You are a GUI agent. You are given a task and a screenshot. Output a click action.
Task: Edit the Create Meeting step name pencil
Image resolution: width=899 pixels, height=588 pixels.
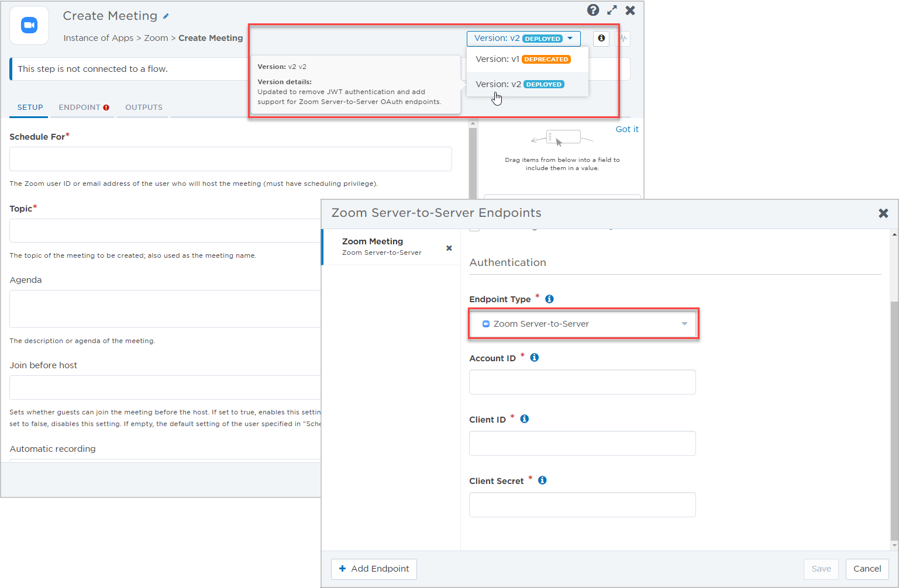coord(166,16)
